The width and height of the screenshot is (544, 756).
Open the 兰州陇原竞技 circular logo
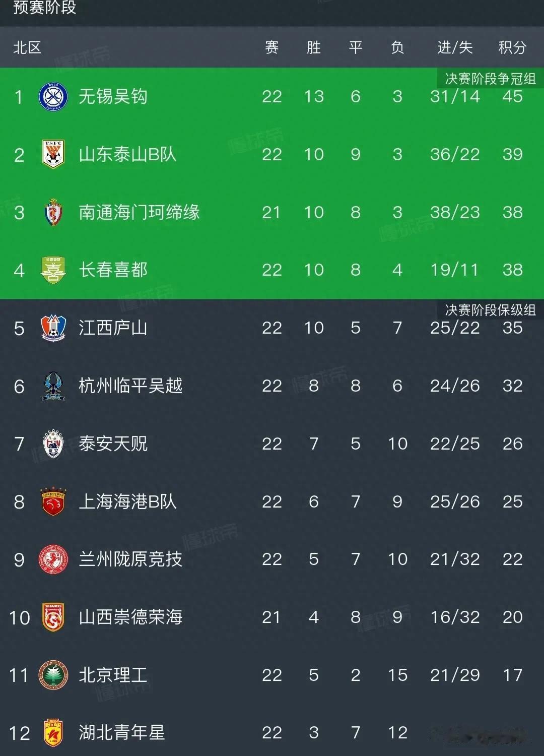[x=53, y=559]
